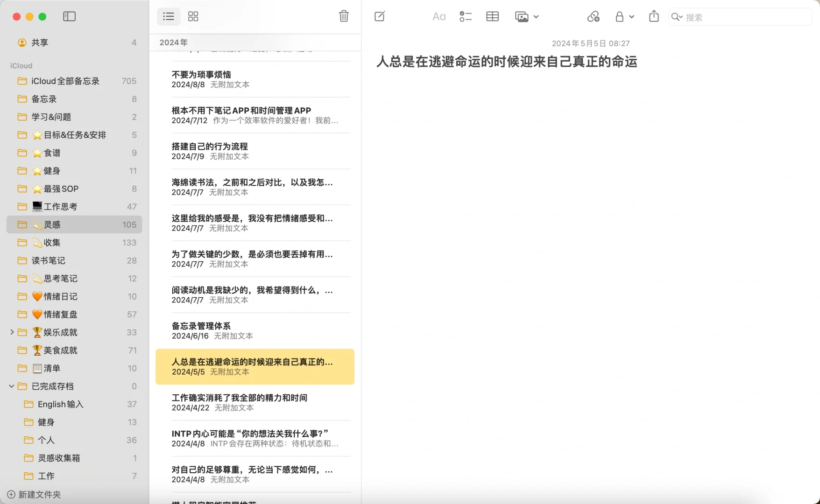820x504 pixels.
Task: Open the share sheet for this note
Action: point(653,16)
